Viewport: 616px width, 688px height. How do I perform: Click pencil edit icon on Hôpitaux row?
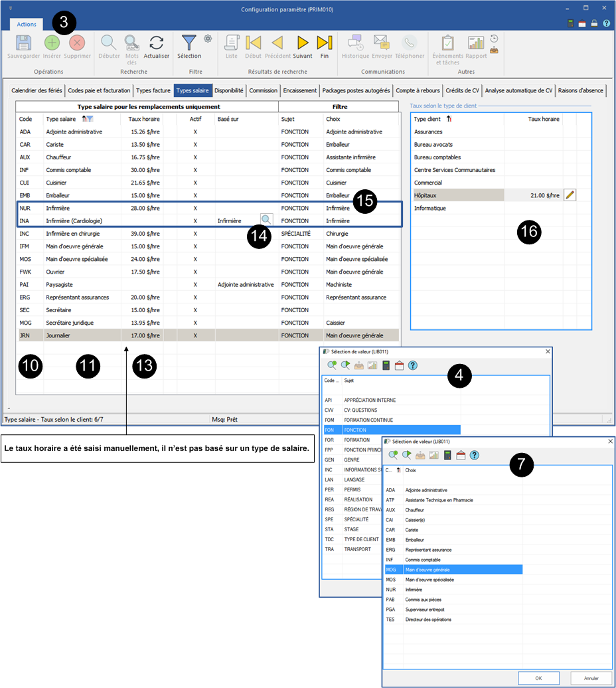point(570,195)
